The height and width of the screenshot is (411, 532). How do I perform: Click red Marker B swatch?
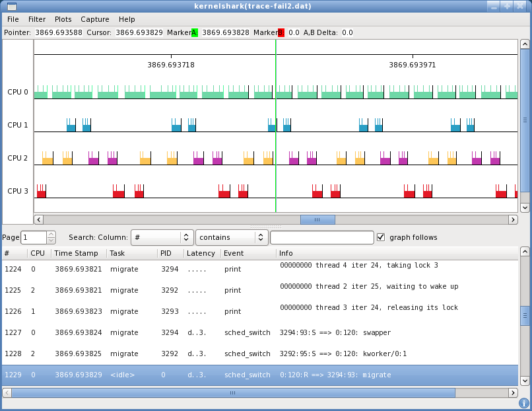tap(281, 32)
